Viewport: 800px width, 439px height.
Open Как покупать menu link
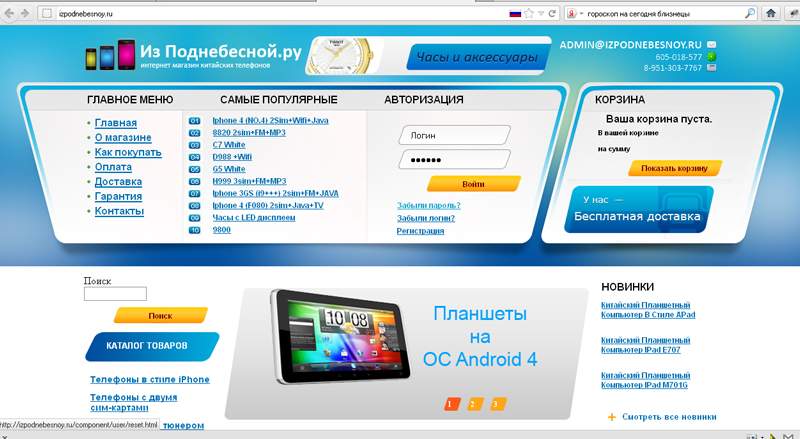tap(128, 152)
